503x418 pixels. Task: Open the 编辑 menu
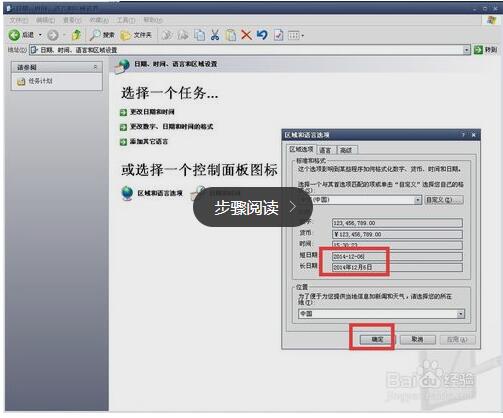click(x=45, y=20)
